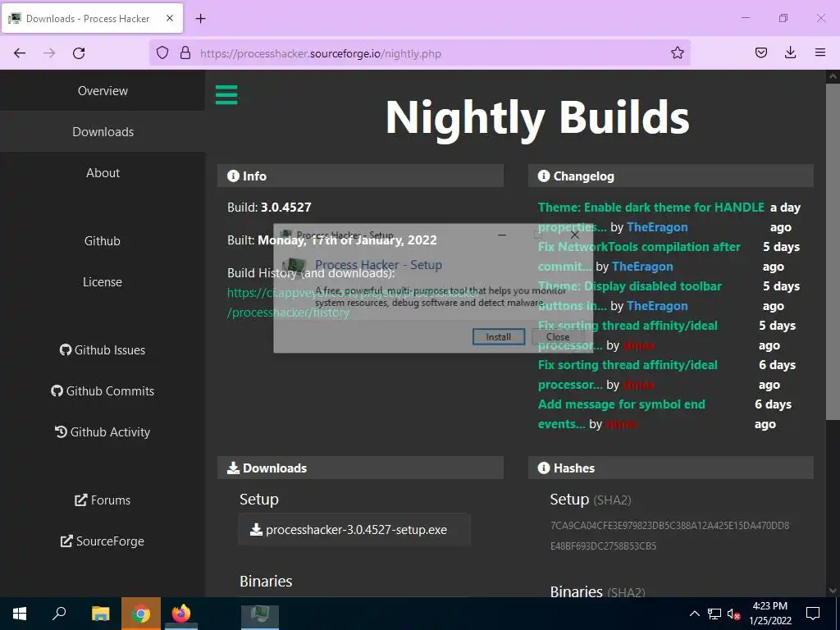The height and width of the screenshot is (630, 840).
Task: Open Github Activity in the sidebar
Action: coord(103,431)
